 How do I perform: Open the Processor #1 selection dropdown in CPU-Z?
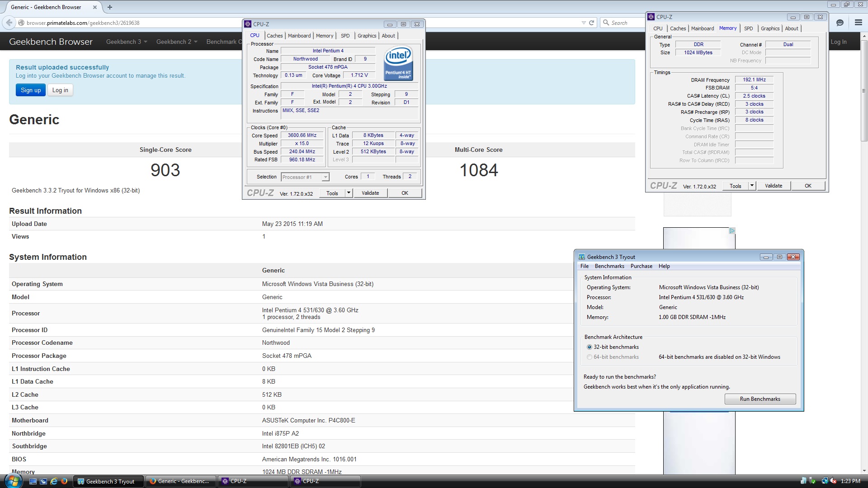point(325,177)
